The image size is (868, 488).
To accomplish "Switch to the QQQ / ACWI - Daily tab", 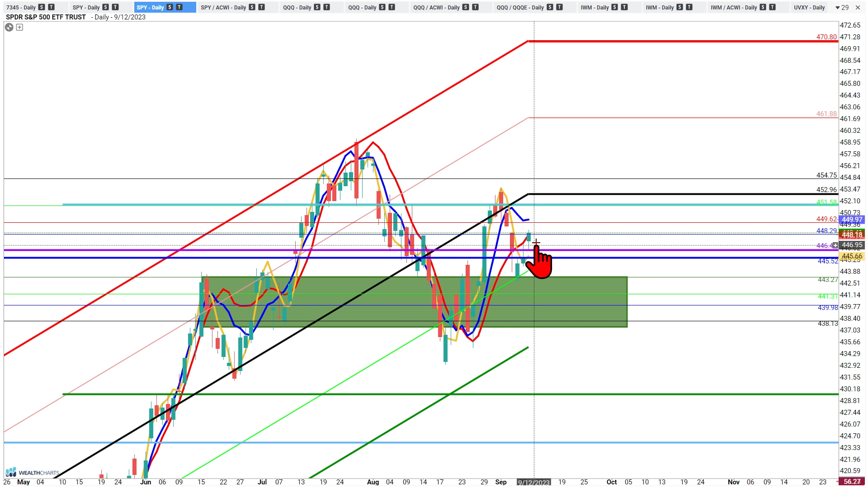I will [x=436, y=7].
